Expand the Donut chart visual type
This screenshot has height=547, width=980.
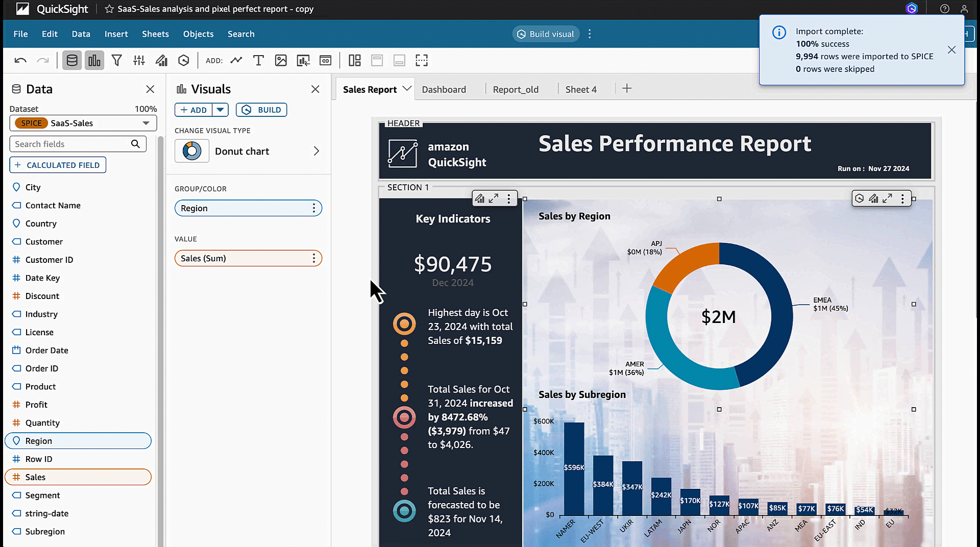pyautogui.click(x=316, y=151)
